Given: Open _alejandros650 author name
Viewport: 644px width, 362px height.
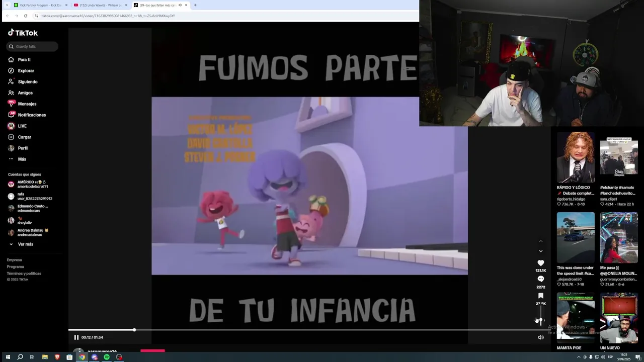Looking at the screenshot, I should click(569, 279).
